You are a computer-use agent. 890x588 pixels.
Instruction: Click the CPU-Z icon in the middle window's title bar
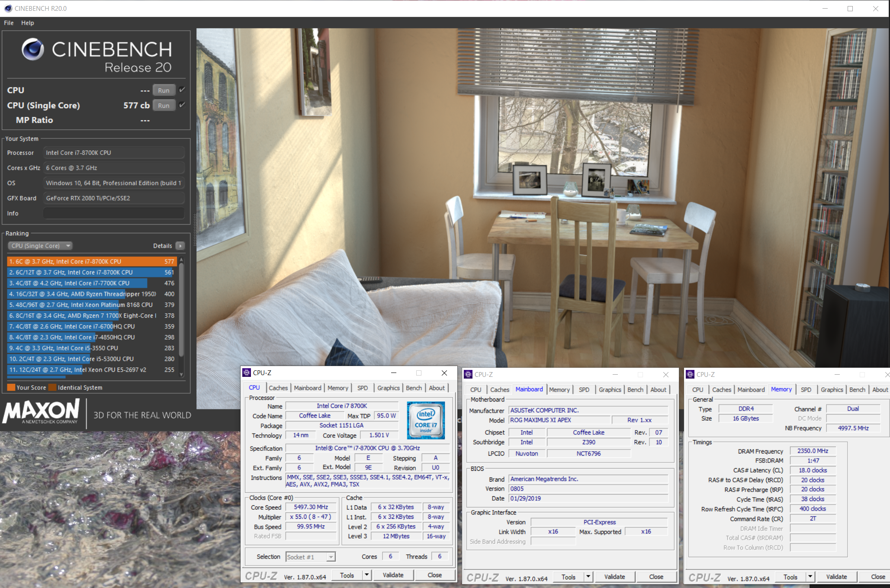(469, 374)
